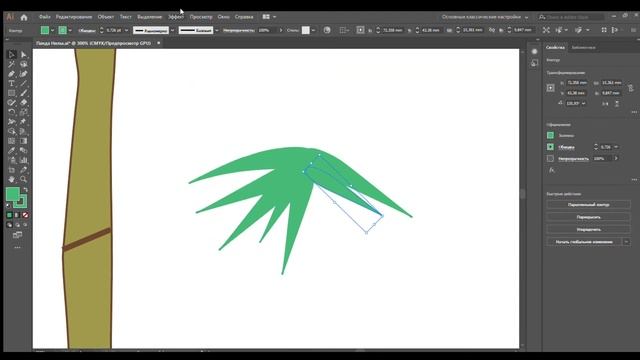Select the Lasso tool
Screen dimensions: 640x360
24,64
